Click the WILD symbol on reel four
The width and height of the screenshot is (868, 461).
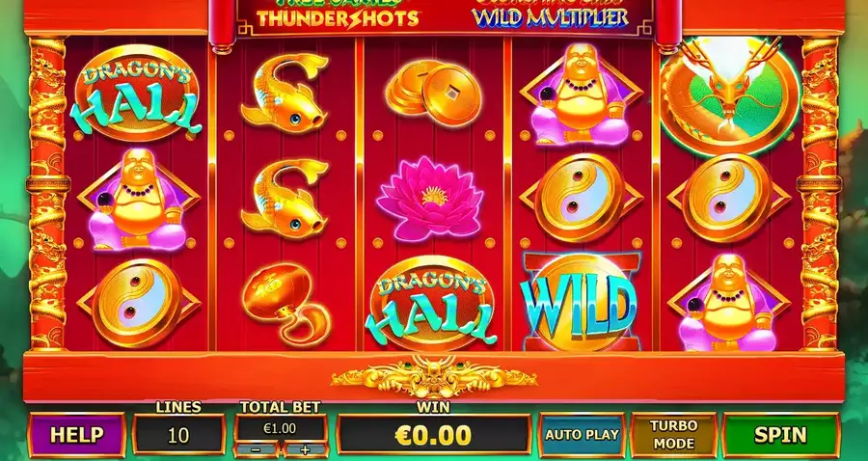tap(580, 303)
